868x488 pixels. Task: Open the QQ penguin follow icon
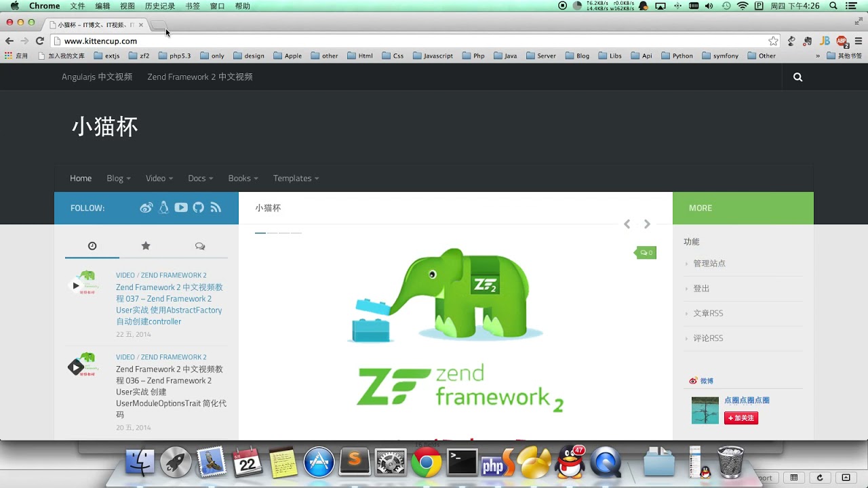(x=163, y=208)
